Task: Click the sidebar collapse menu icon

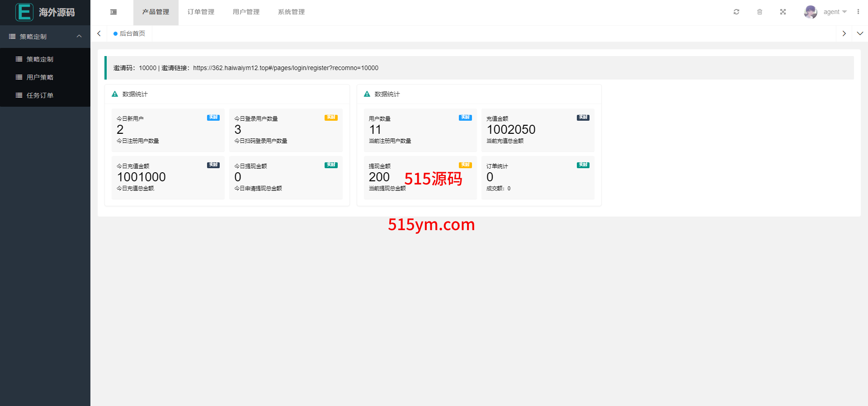Action: 113,12
